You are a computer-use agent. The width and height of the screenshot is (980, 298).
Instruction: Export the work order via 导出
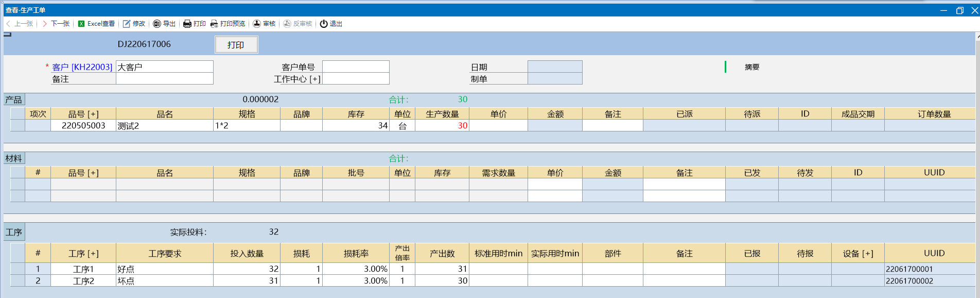point(164,24)
